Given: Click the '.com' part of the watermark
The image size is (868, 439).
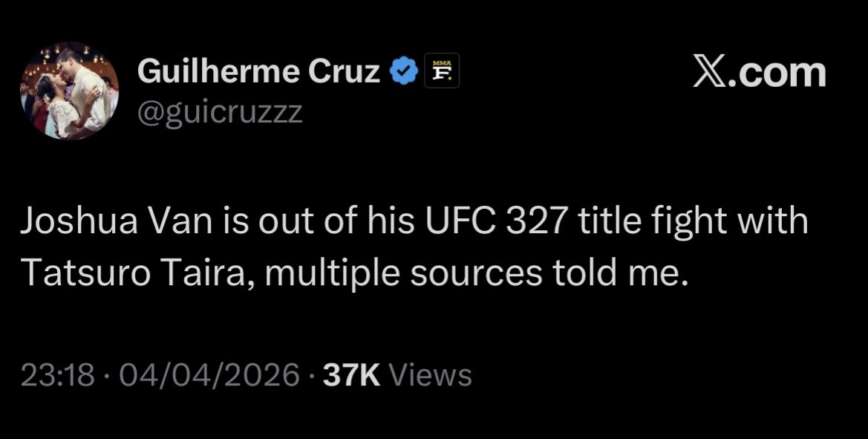Looking at the screenshot, I should pyautogui.click(x=777, y=73).
